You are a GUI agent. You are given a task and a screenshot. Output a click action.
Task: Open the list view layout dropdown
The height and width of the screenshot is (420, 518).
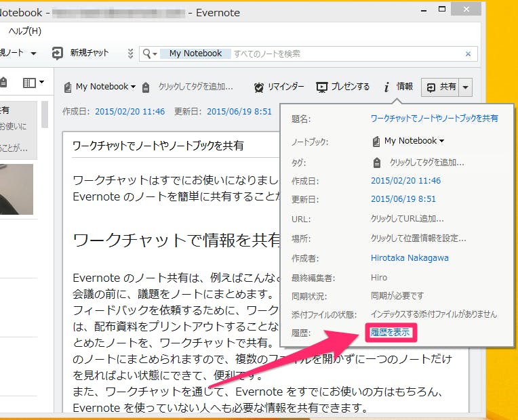[33, 83]
